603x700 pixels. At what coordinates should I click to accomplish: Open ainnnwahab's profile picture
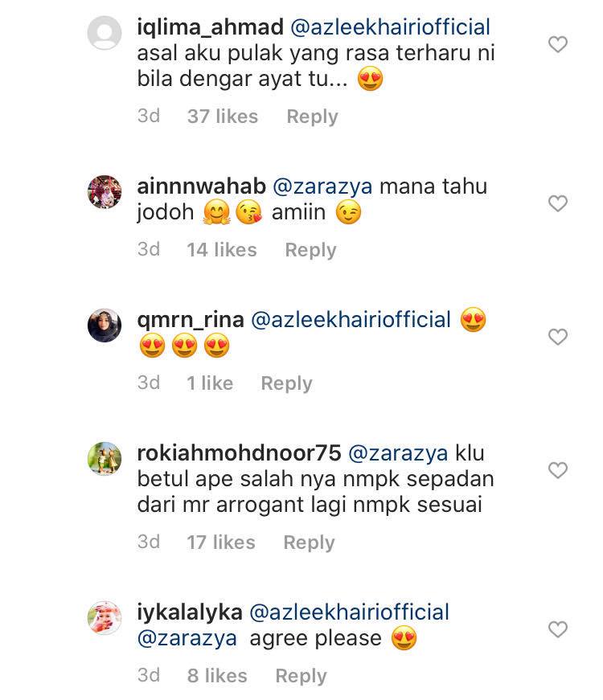pos(105,192)
